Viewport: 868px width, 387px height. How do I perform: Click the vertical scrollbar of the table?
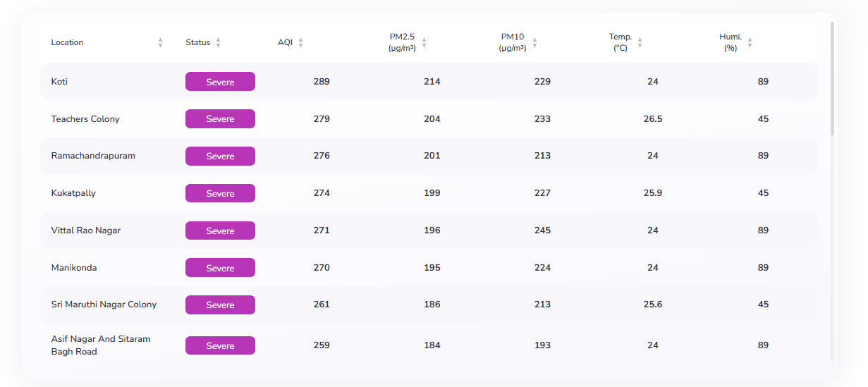(832, 78)
